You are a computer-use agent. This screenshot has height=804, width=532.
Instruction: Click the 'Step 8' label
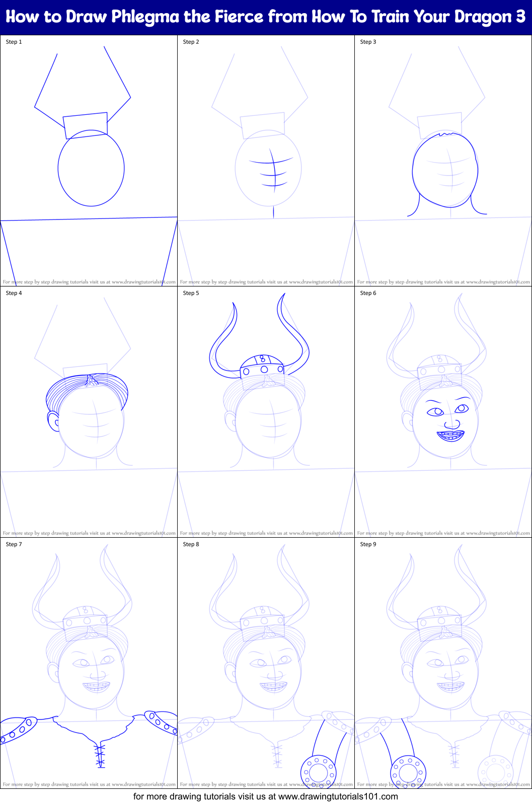click(191, 544)
